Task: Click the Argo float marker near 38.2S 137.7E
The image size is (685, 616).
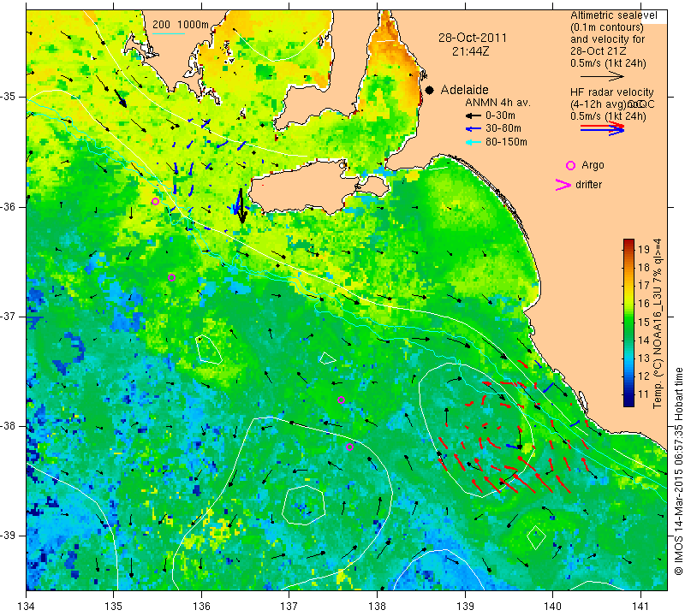Action: pos(349,447)
